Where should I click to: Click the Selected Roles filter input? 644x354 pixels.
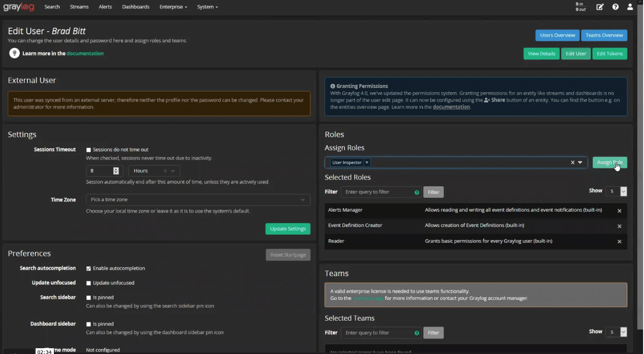tap(378, 192)
